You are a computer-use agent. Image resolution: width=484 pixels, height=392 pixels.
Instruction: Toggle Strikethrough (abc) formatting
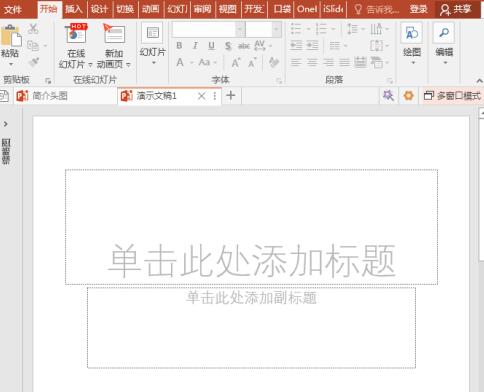tap(244, 46)
